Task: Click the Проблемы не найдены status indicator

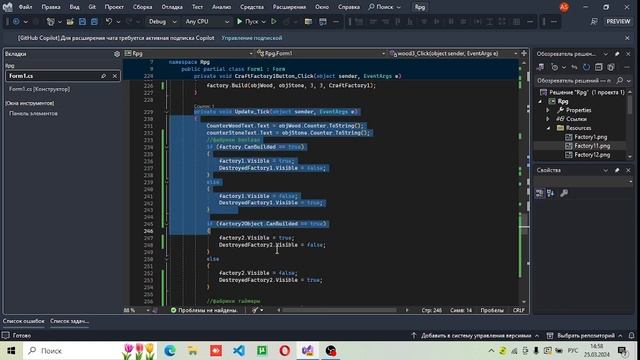Action: point(204,310)
